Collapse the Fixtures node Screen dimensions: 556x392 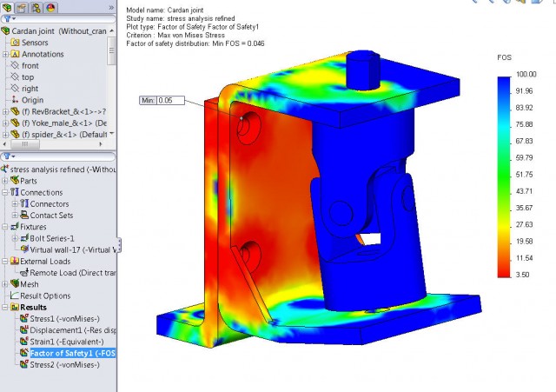pyautogui.click(x=5, y=227)
